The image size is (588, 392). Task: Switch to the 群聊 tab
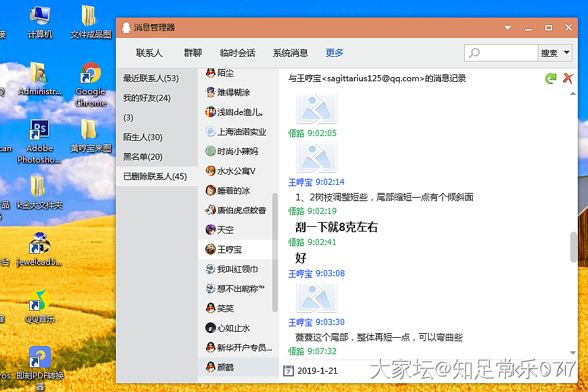pyautogui.click(x=192, y=53)
